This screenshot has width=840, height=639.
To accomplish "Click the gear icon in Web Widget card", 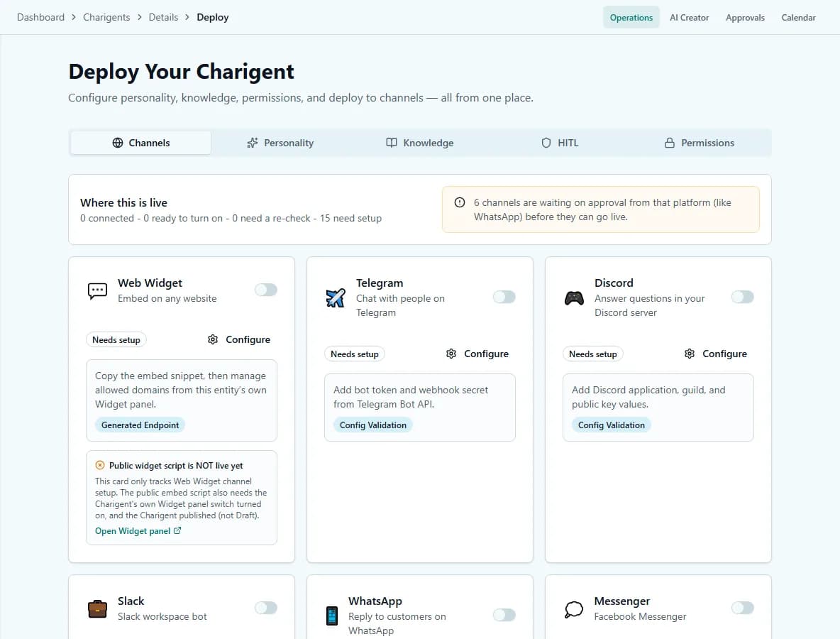I will pos(213,339).
